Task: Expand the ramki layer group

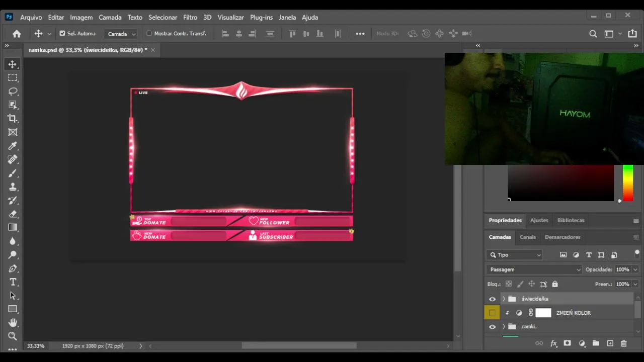Action: coord(504,327)
